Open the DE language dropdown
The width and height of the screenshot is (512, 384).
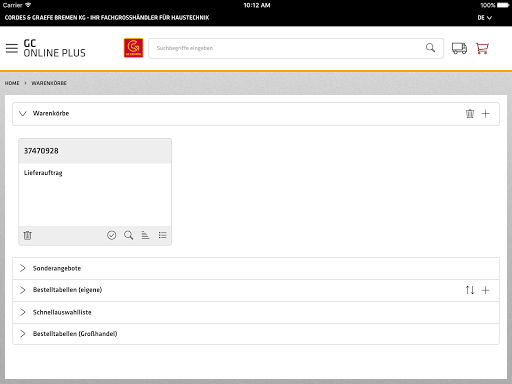484,18
